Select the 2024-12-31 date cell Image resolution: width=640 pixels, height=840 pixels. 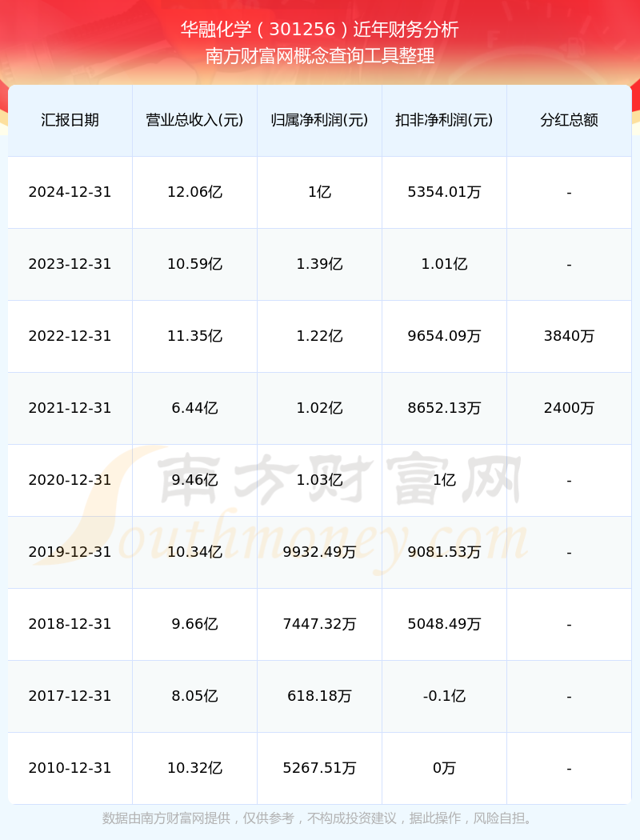tap(70, 192)
